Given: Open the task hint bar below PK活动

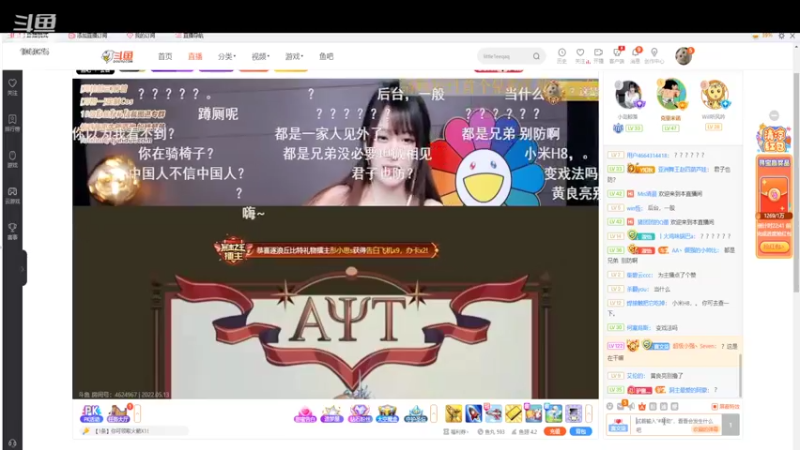Looking at the screenshot, I should pyautogui.click(x=134, y=431).
